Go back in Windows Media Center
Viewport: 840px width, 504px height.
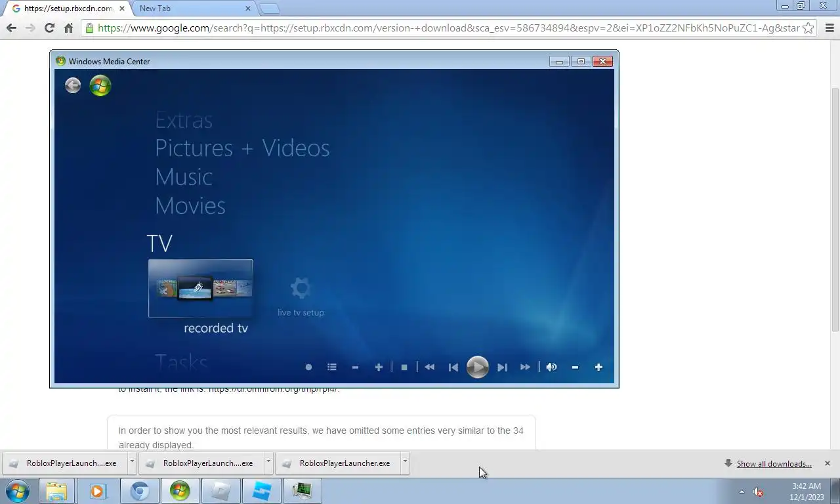point(73,85)
